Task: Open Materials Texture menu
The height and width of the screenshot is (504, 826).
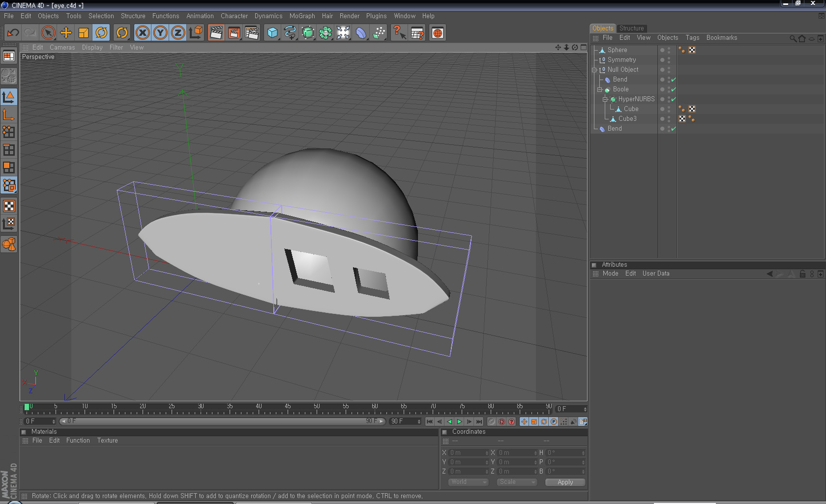Action: 107,441
